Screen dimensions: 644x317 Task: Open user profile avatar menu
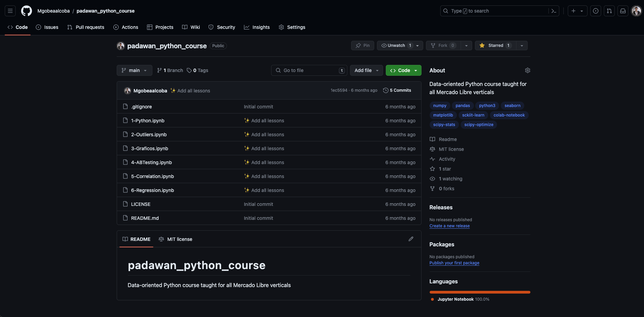click(x=637, y=11)
